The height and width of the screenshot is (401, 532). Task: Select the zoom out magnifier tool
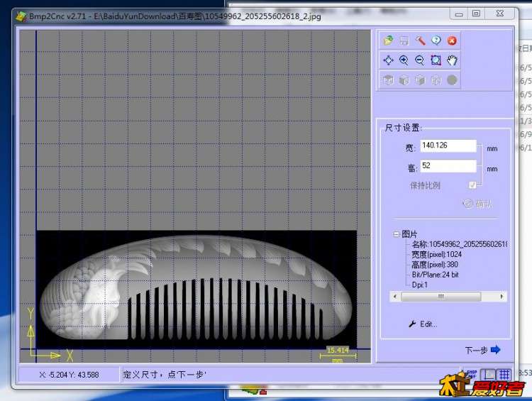click(420, 61)
